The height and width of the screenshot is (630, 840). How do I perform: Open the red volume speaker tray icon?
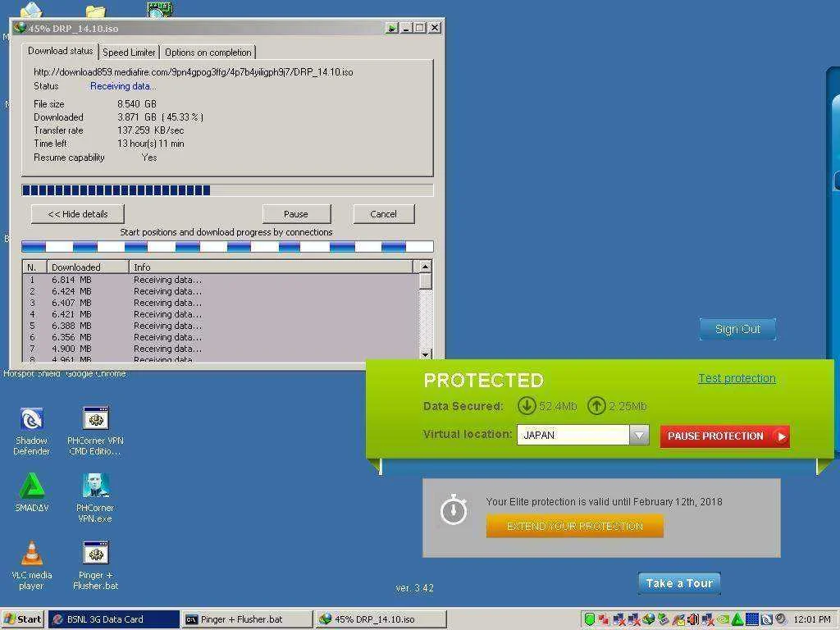692,619
